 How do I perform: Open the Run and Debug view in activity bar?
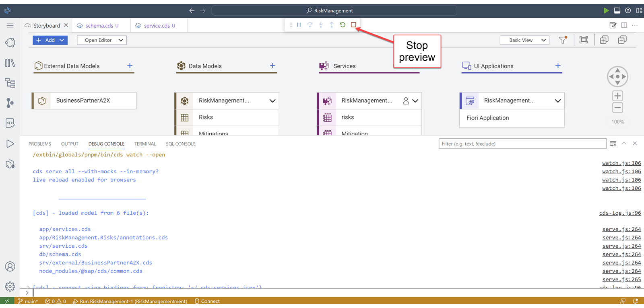pyautogui.click(x=10, y=144)
